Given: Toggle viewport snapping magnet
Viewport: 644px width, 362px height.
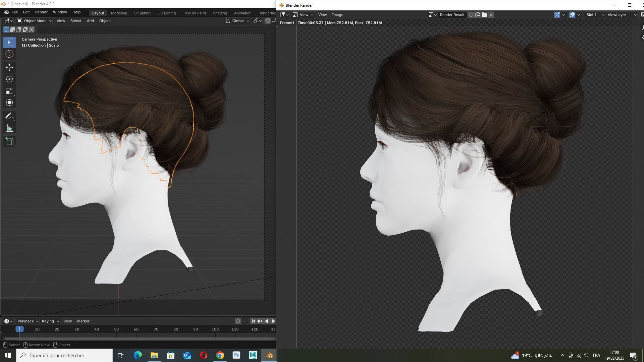Looking at the screenshot, I should (267, 21).
